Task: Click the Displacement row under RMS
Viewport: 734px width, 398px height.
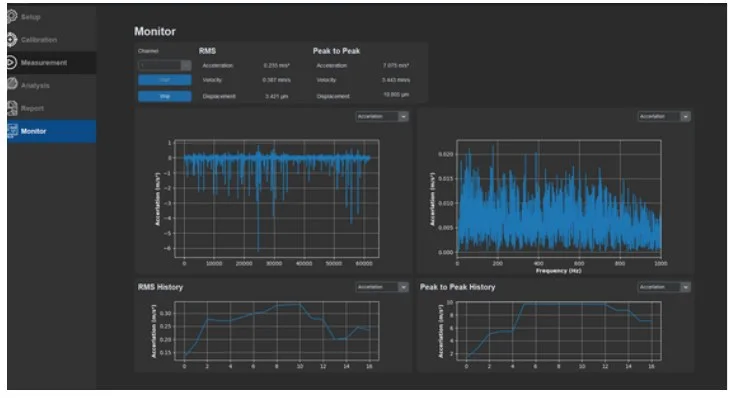Action: tap(246, 96)
